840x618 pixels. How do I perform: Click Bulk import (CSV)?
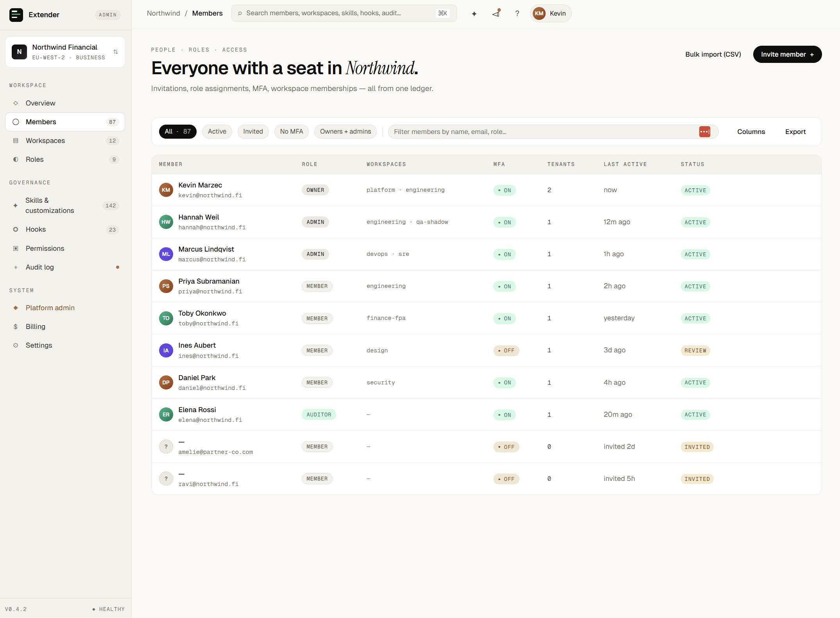pos(713,54)
